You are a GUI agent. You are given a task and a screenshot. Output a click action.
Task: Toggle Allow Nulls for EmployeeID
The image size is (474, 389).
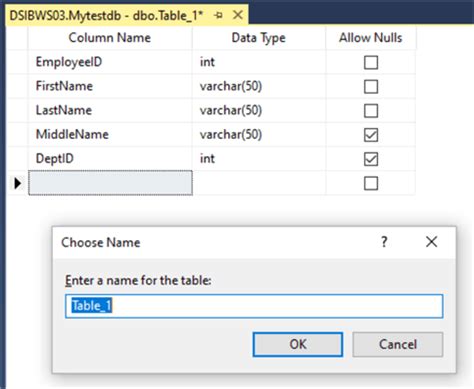(371, 62)
